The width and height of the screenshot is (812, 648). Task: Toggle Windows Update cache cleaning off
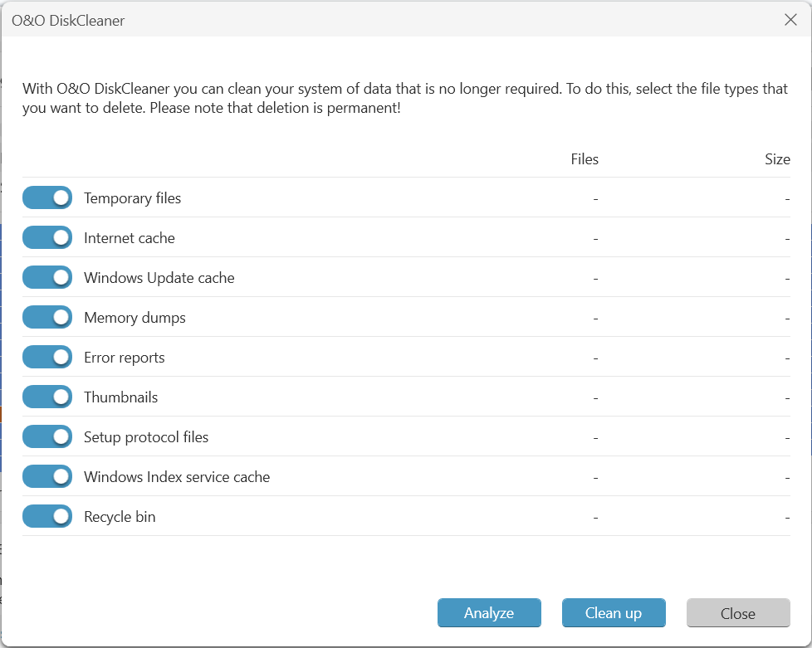47,277
